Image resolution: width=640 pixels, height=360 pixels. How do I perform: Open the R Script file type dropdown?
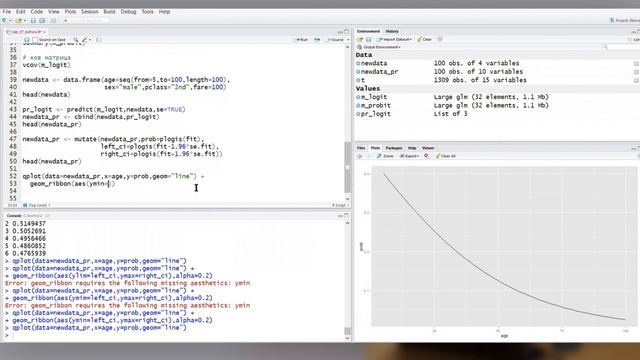[340, 205]
